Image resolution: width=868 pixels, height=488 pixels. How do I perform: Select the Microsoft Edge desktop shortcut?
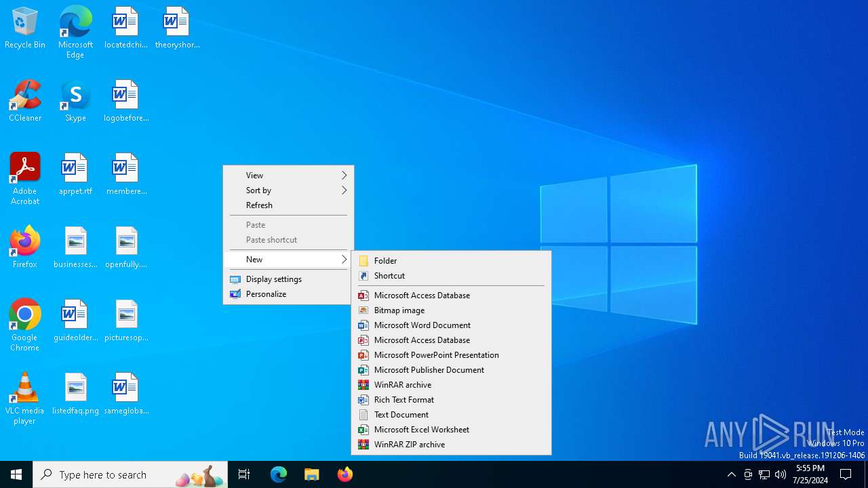click(75, 33)
